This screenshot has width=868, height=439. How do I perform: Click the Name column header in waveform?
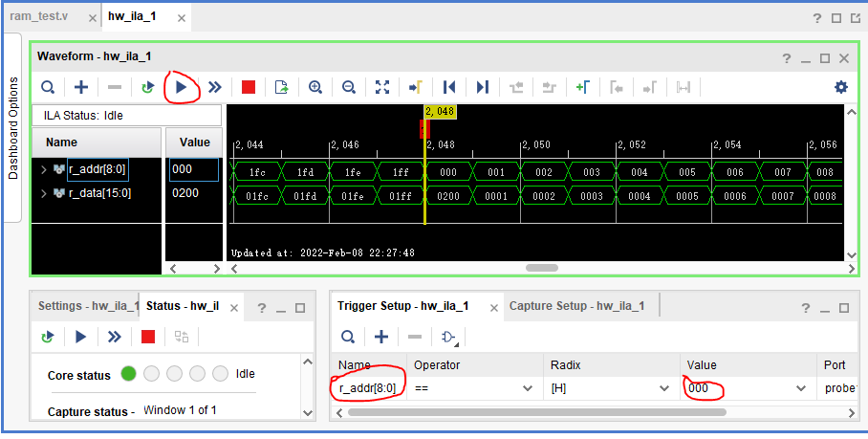tap(97, 143)
